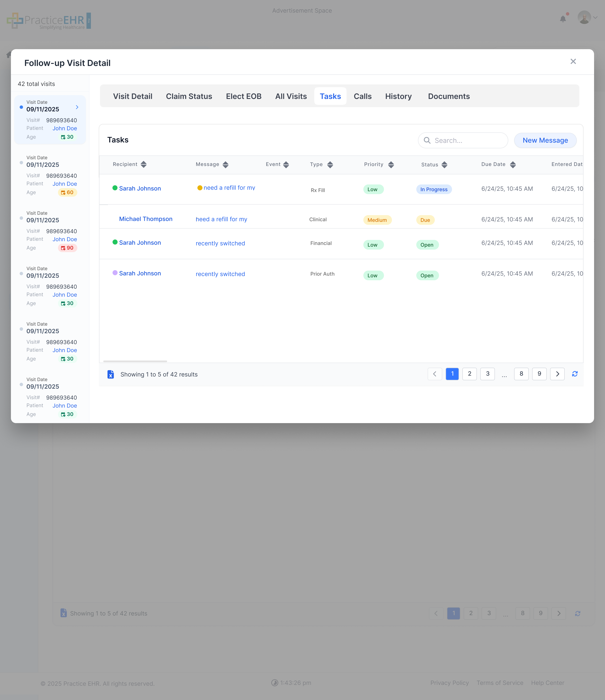
Task: Select page 3 in the pagination
Action: pos(487,374)
